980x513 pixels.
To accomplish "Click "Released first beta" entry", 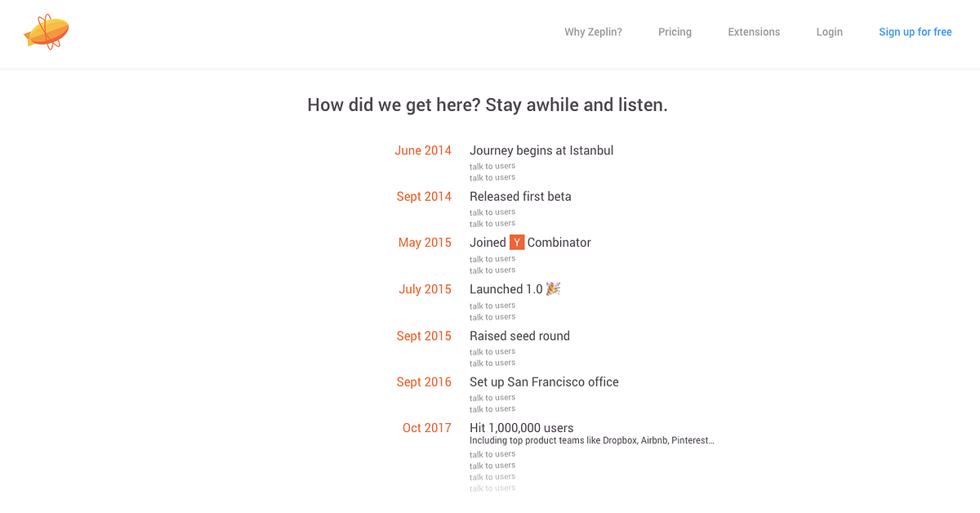I will (520, 196).
